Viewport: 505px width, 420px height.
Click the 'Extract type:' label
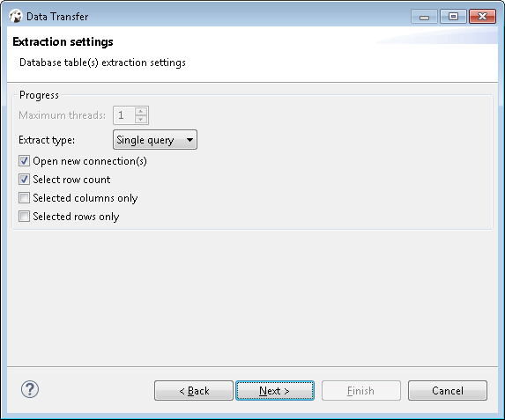click(x=47, y=140)
